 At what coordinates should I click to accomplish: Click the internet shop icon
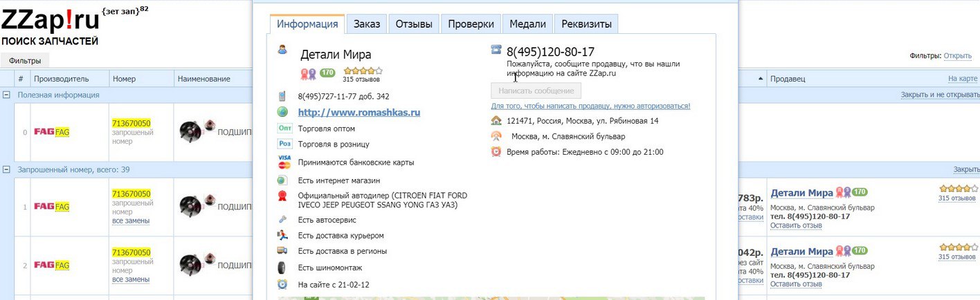tap(282, 180)
